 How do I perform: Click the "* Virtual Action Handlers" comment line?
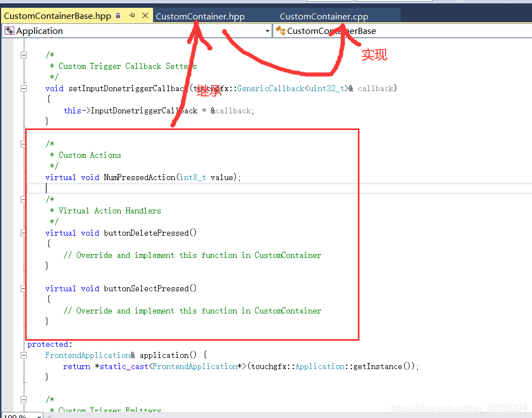coord(106,211)
